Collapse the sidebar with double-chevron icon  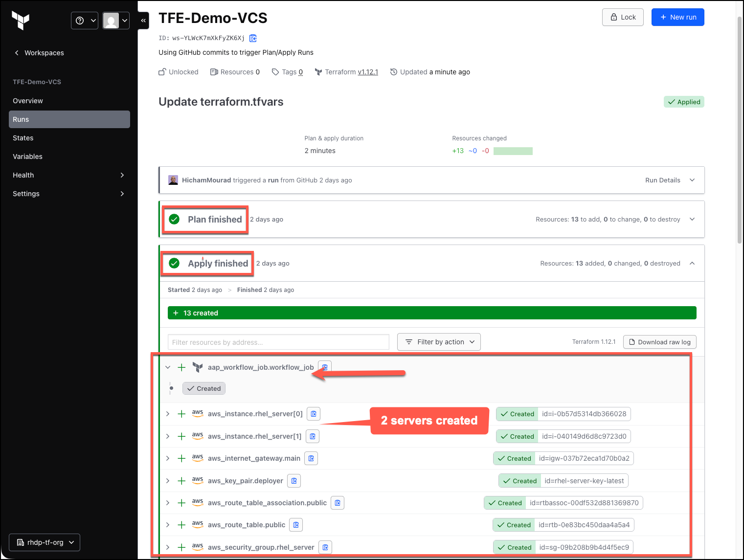pos(143,21)
